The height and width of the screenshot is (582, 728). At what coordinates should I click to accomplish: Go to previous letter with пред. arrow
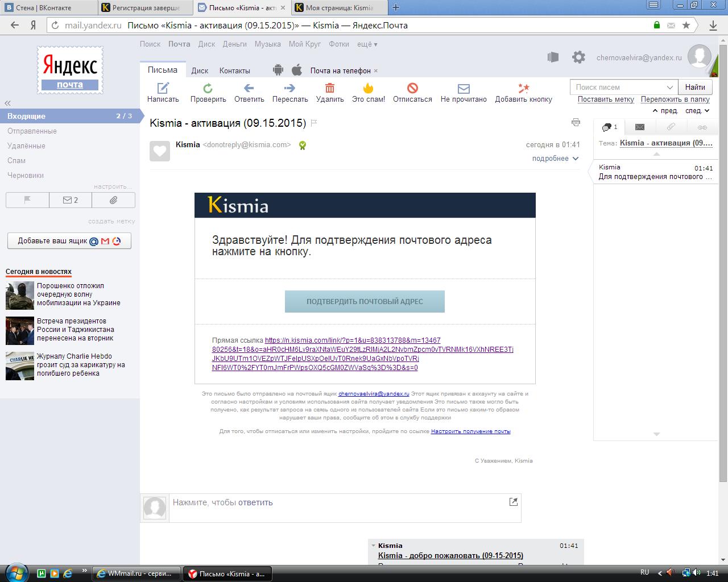tap(665, 111)
